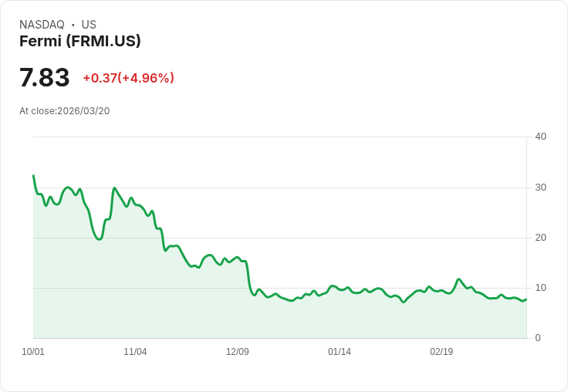This screenshot has height=392, width=568.
Task: Select the US market label
Action: pos(89,25)
